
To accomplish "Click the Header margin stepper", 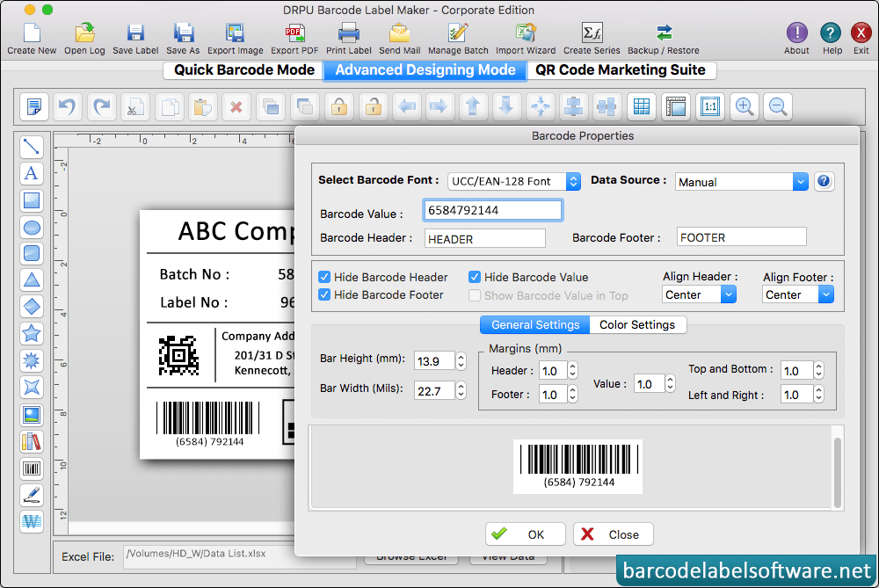I will 572,371.
